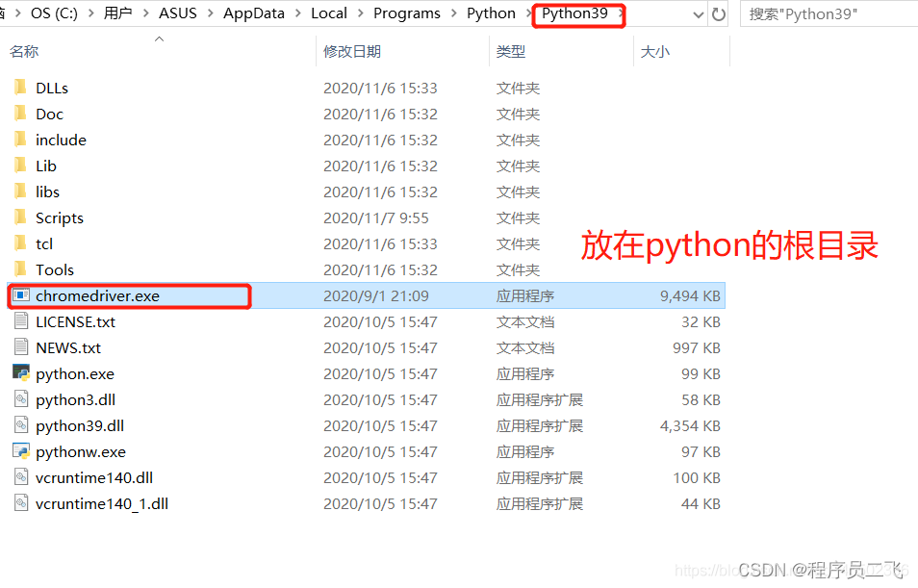
Task: Select the Tools folder name
Action: (55, 269)
